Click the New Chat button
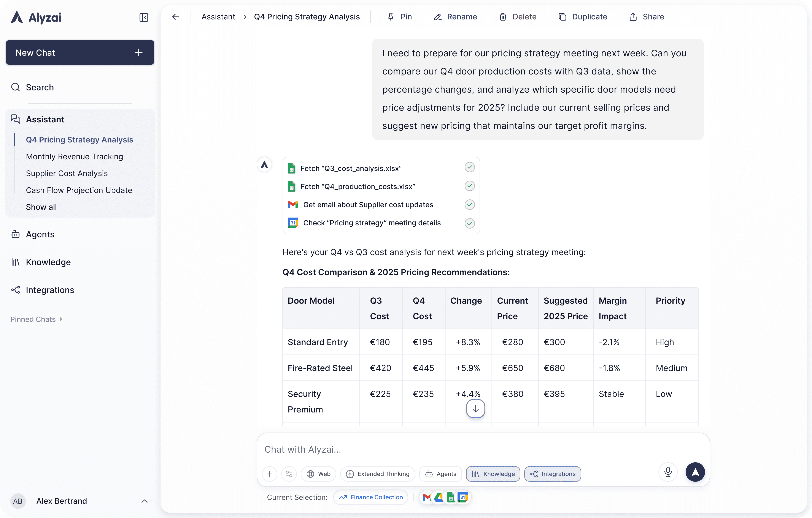 pyautogui.click(x=80, y=53)
